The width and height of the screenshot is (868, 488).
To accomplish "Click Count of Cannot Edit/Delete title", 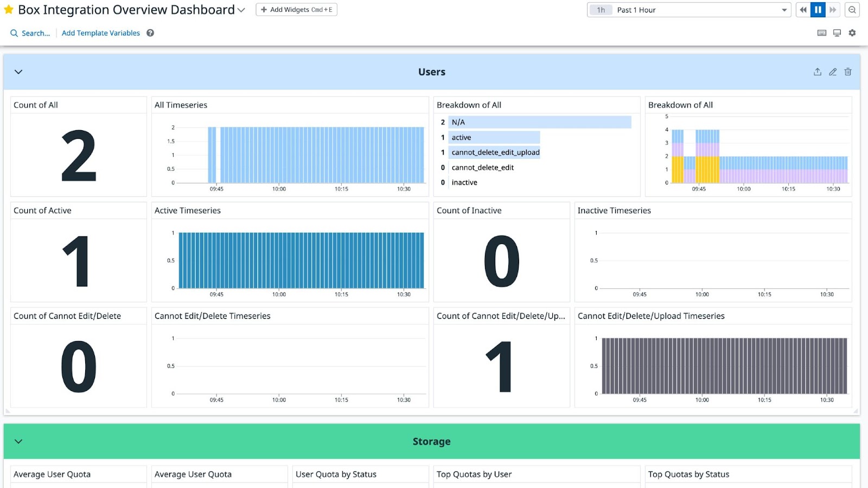I will click(67, 316).
